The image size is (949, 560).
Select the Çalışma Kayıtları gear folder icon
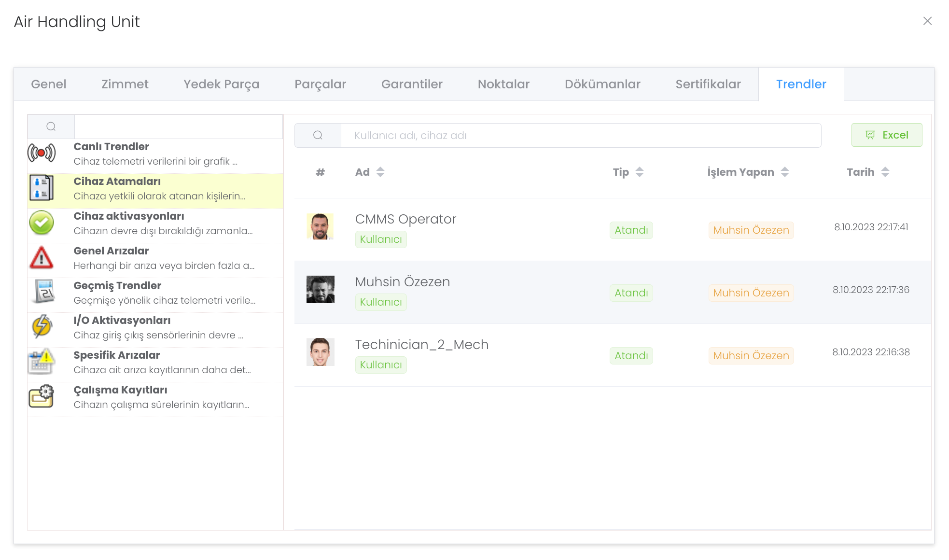pos(42,396)
